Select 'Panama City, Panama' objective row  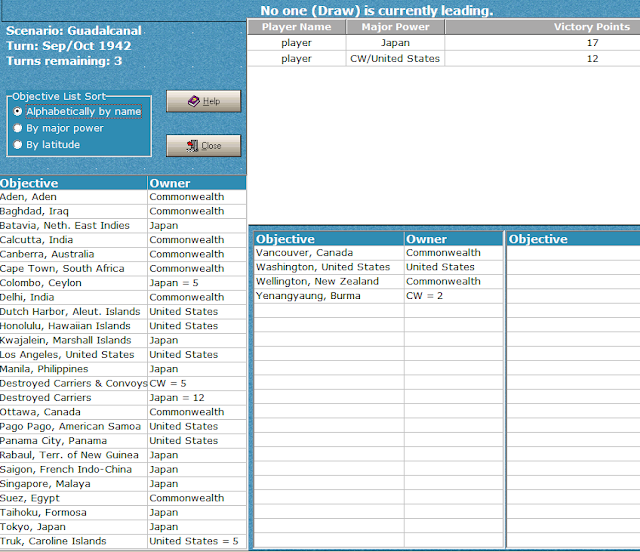tap(123, 441)
